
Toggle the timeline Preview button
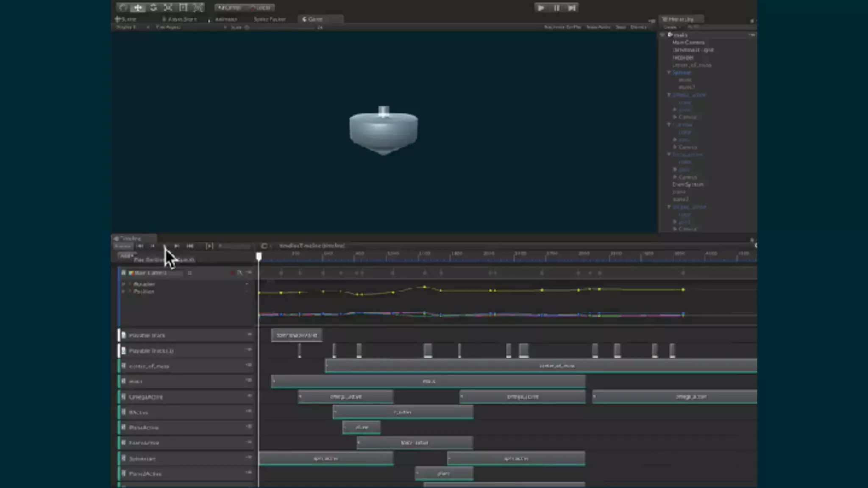(122, 246)
